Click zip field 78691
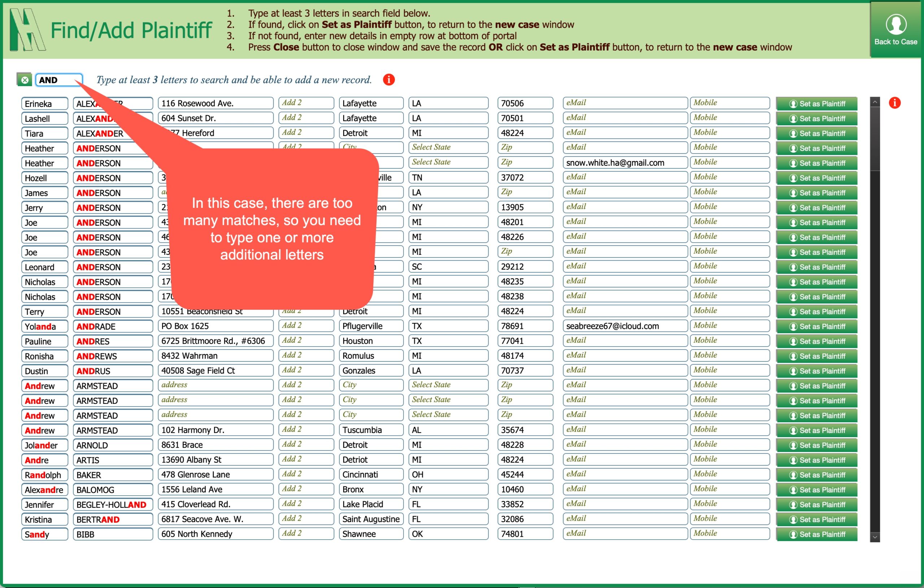Screen dimensions: 924x588 pyautogui.click(x=525, y=326)
